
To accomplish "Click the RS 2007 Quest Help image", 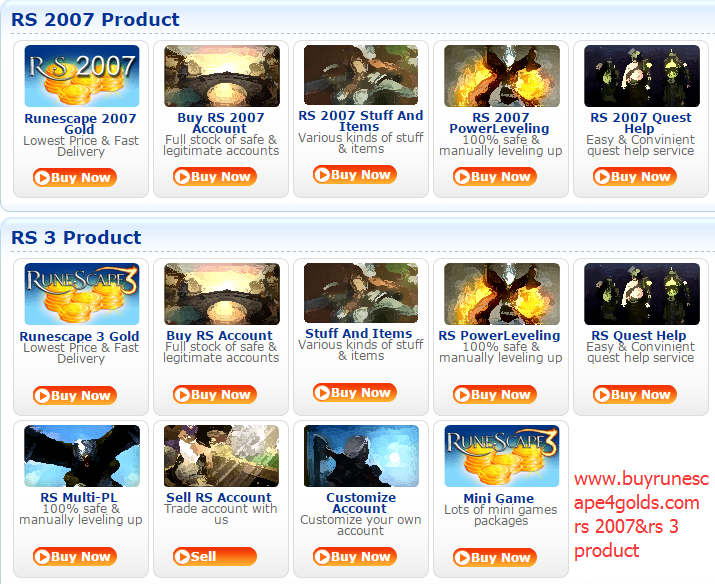I will point(642,76).
